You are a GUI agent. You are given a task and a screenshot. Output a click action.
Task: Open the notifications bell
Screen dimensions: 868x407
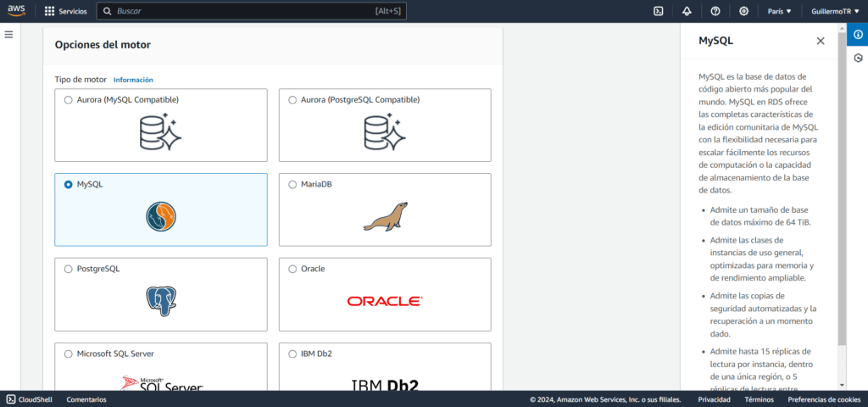687,11
